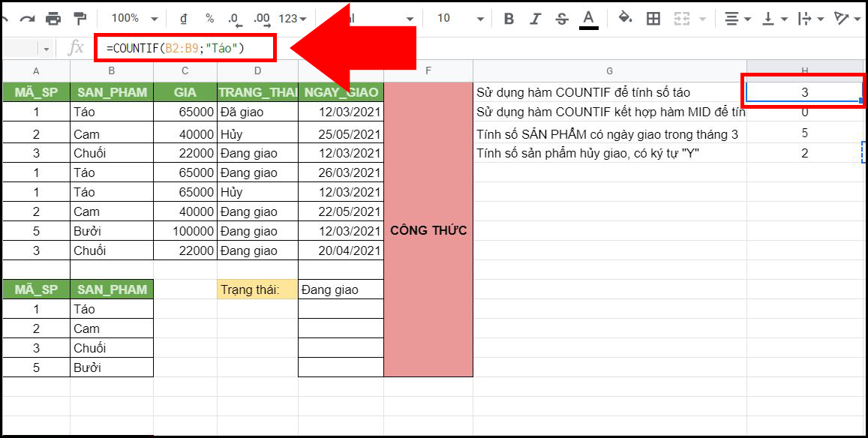Select the paint format tool

pyautogui.click(x=80, y=18)
